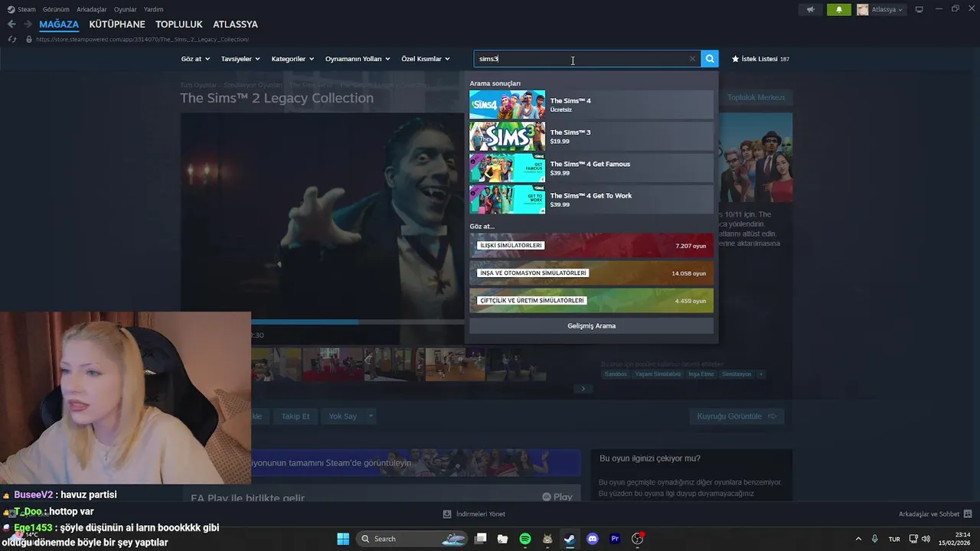Open the Oyunlar menu
This screenshot has height=551, width=980.
tap(126, 9)
